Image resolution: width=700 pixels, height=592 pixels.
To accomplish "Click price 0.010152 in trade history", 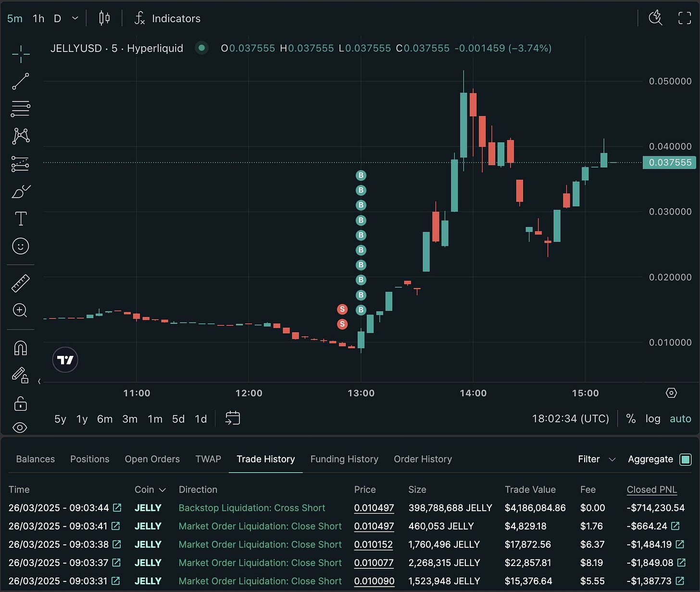I will (x=374, y=544).
